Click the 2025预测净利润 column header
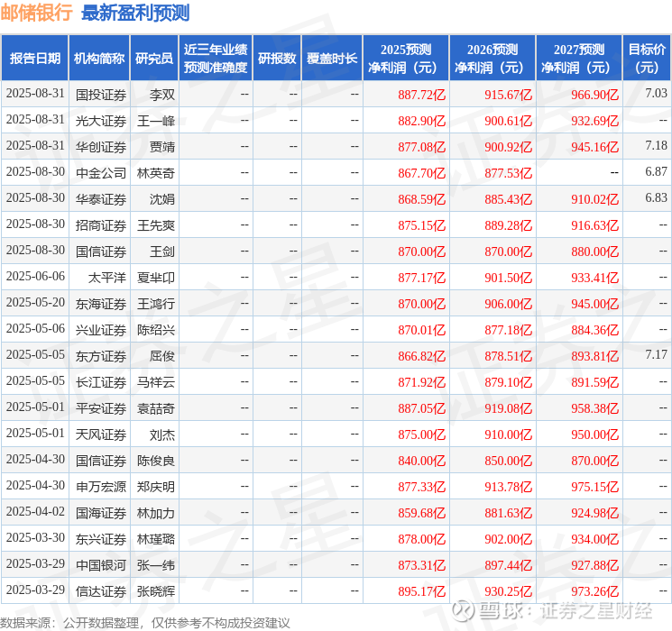 pos(406,59)
